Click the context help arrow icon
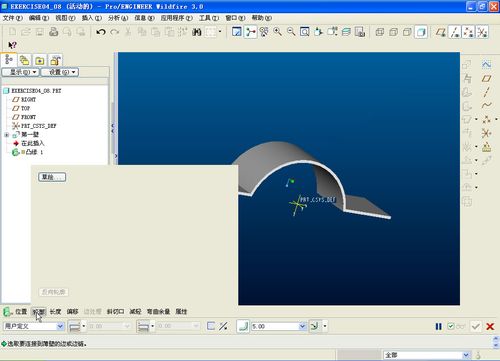Screen dimensions: 500x361 (x=12, y=45)
